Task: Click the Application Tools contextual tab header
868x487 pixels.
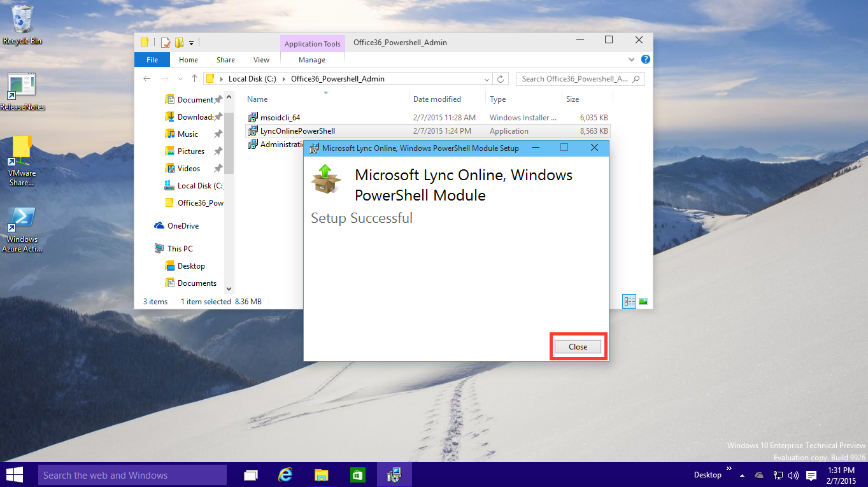Action: (x=312, y=44)
